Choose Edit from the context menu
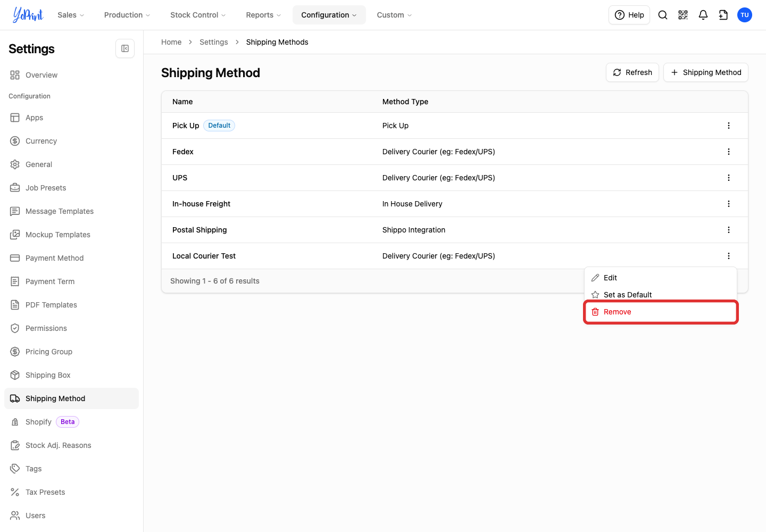Viewport: 766px width, 532px height. pos(661,278)
